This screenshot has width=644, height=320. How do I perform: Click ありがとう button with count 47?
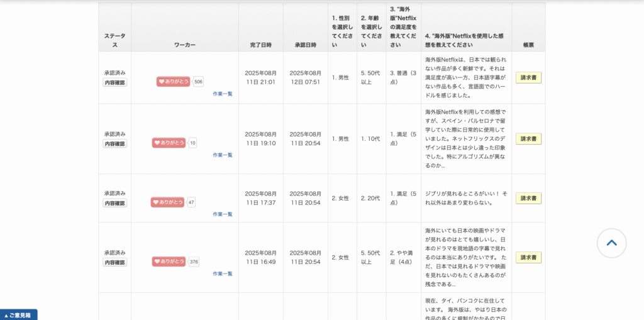click(167, 202)
